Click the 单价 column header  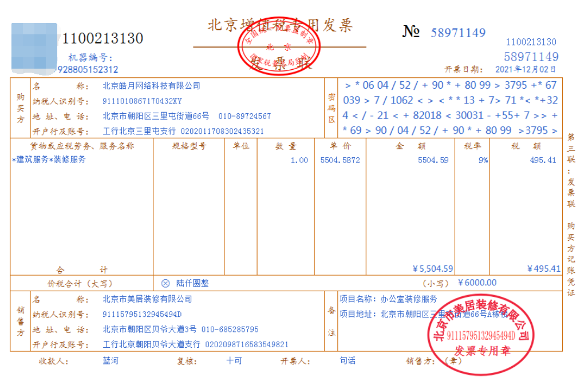(x=340, y=146)
